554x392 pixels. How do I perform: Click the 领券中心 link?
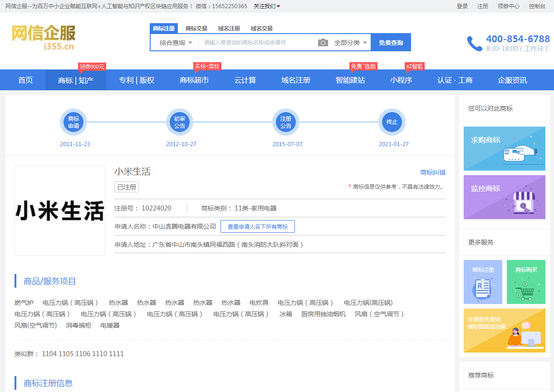coord(509,6)
